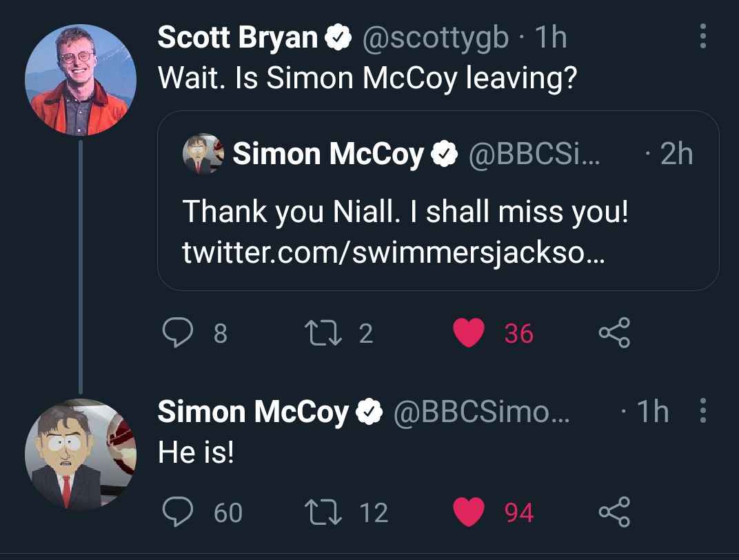This screenshot has height=560, width=739.
Task: Open the options menu on Scott Bryan's tweet
Action: click(702, 38)
